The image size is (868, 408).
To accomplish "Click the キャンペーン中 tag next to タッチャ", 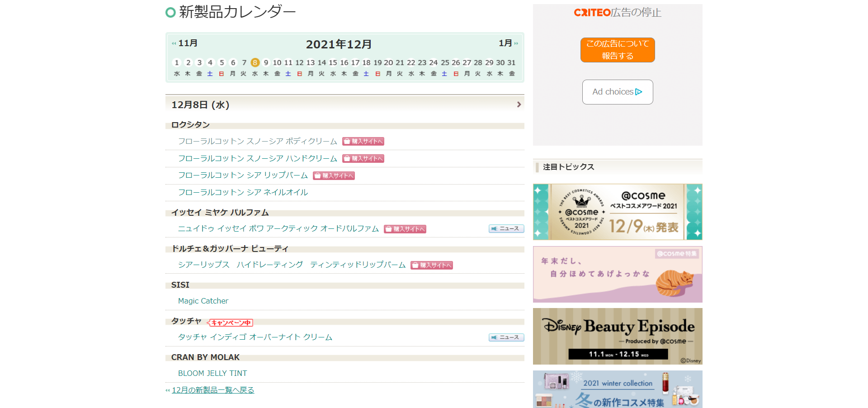I will (230, 323).
